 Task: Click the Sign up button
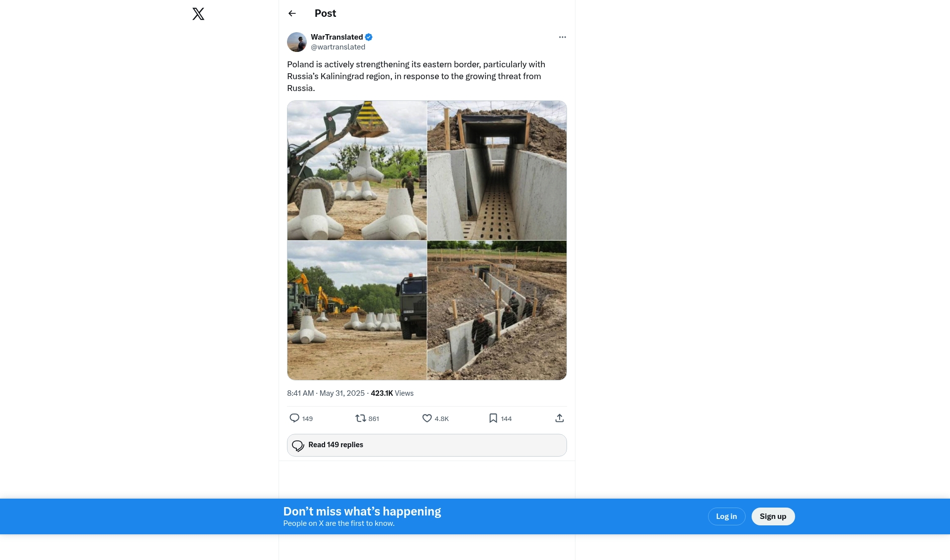click(x=773, y=516)
